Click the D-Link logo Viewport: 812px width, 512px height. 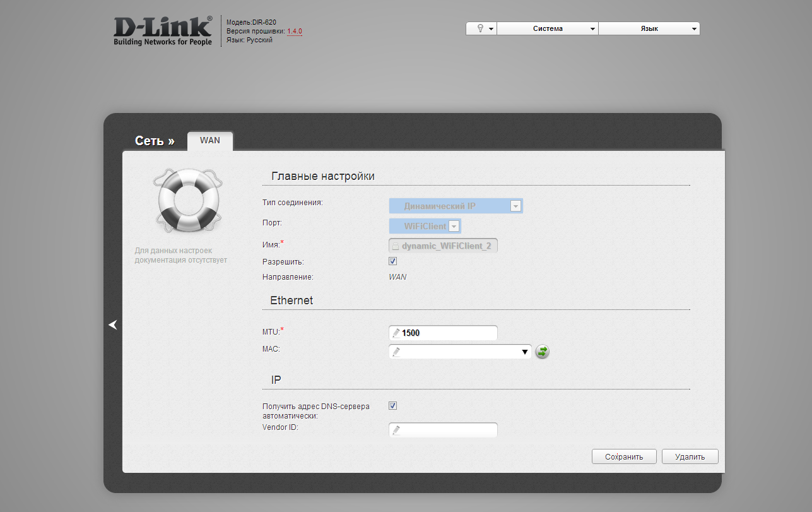[163, 31]
